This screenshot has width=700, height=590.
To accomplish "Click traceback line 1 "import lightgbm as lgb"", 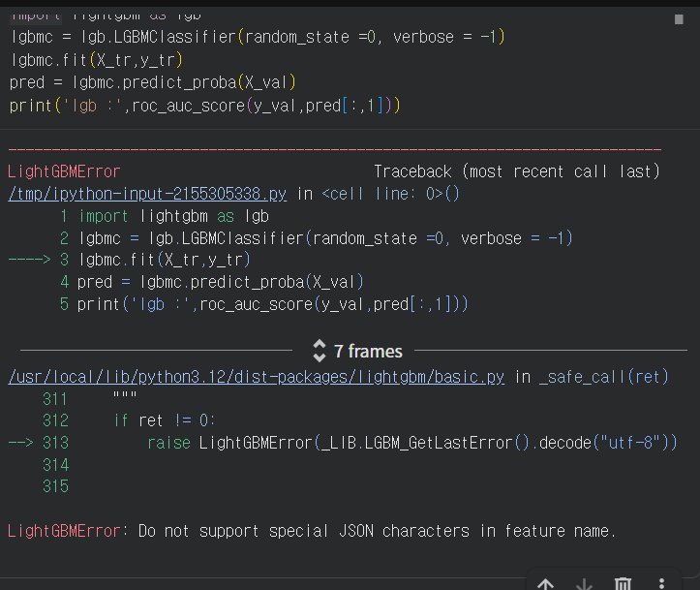I will point(165,216).
